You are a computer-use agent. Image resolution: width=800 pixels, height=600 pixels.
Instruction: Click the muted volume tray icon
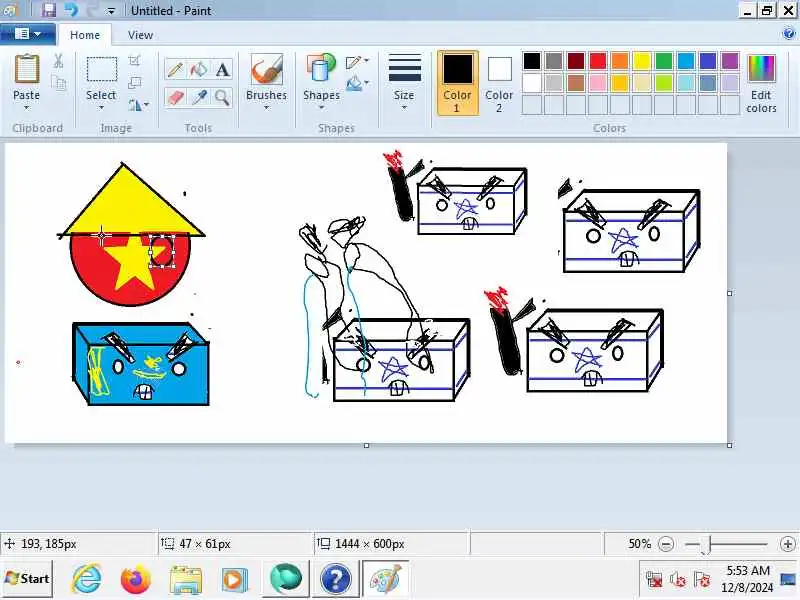(677, 580)
